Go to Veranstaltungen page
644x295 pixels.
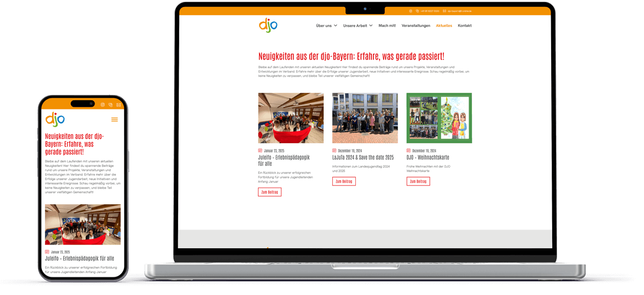click(x=416, y=26)
